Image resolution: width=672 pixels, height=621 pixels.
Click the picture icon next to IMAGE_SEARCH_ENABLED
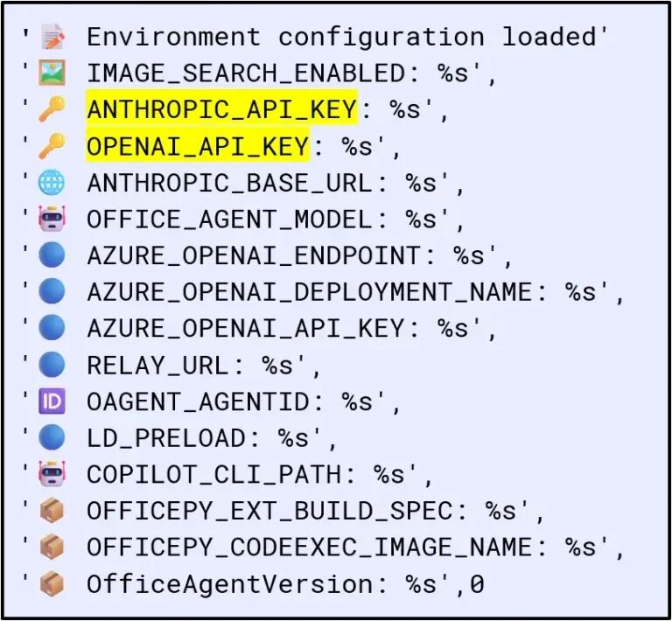[x=52, y=73]
